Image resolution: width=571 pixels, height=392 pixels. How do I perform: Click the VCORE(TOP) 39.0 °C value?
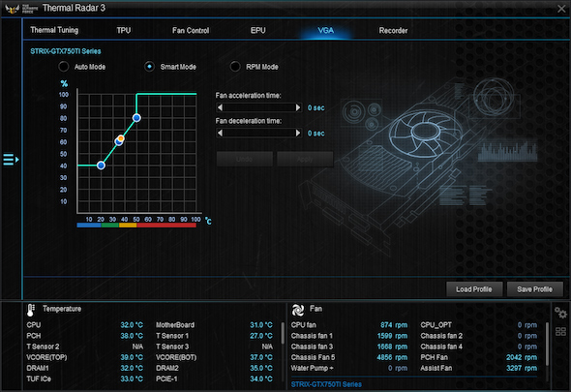(132, 357)
